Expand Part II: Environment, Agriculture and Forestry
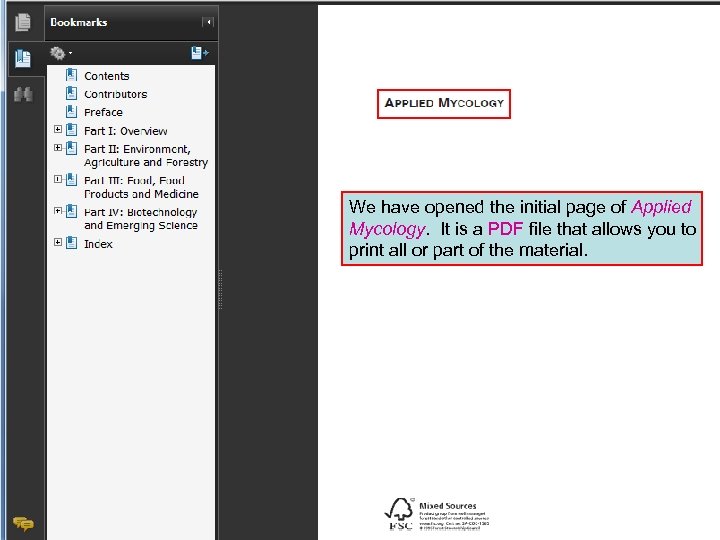The height and width of the screenshot is (540, 720). 58,148
